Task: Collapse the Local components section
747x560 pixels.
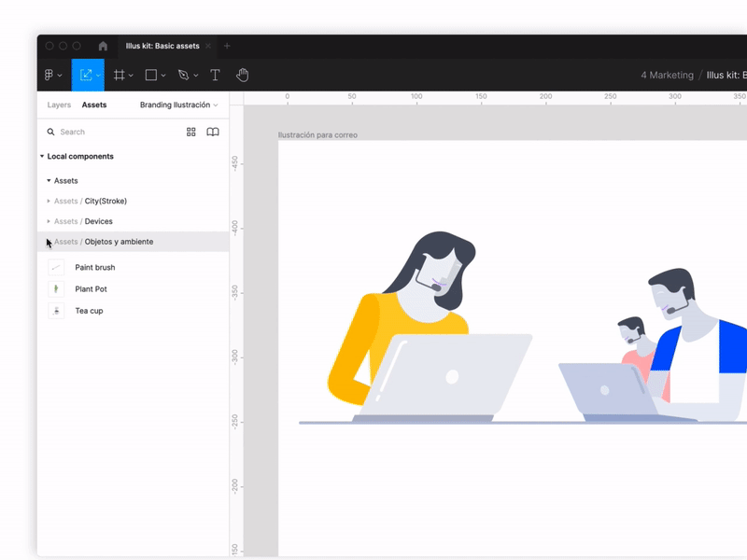Action: 42,156
